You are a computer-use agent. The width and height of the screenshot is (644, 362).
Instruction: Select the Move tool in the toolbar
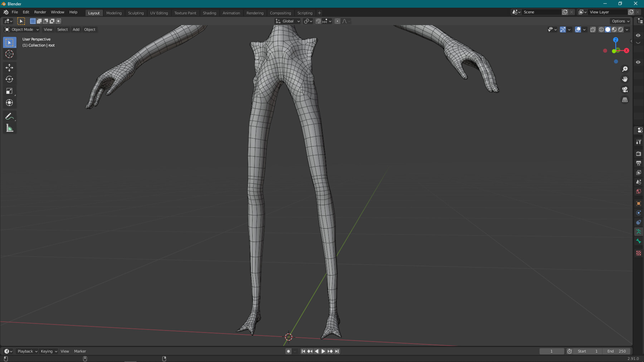click(x=10, y=67)
